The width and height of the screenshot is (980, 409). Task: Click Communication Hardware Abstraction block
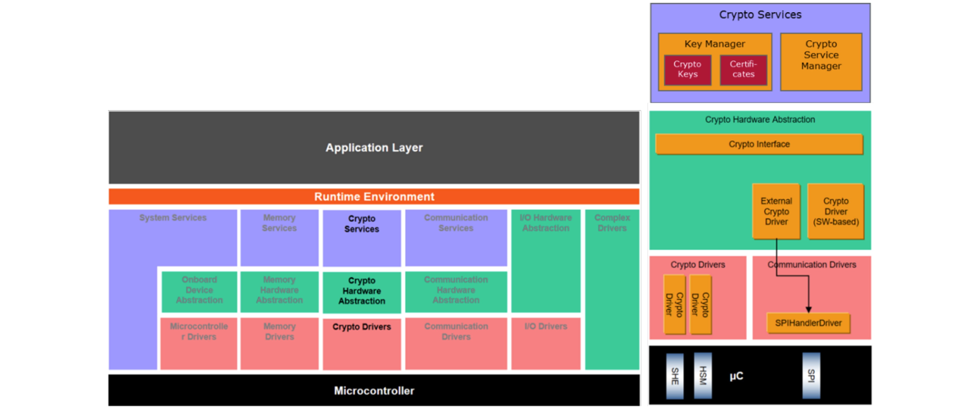coord(456,292)
